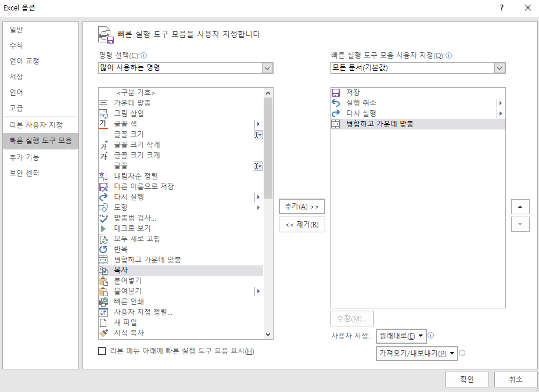Select the 가운데 맞춤 align icon in command list
The image size is (539, 392).
pos(103,103)
